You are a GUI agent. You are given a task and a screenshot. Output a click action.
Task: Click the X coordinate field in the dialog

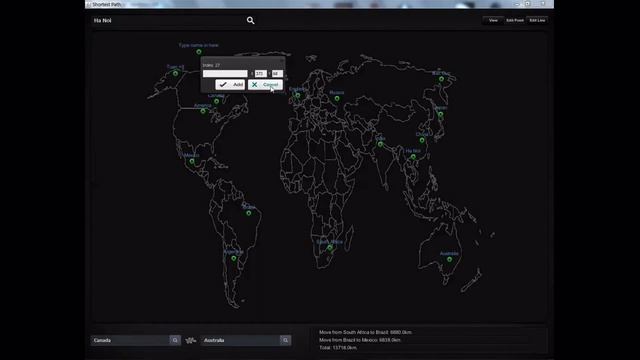(x=260, y=73)
